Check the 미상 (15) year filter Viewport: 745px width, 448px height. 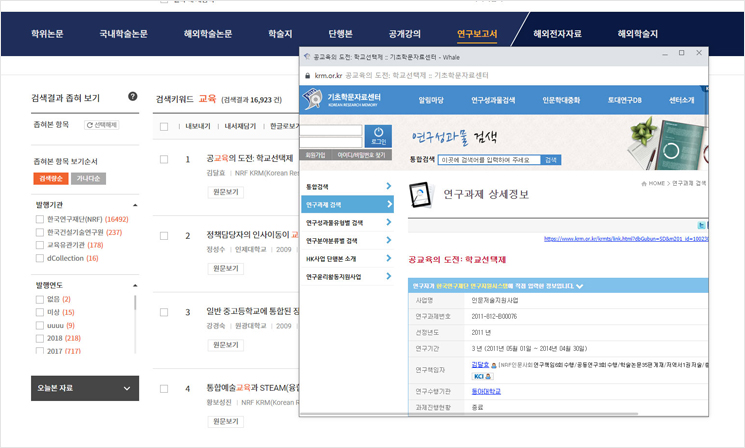40,312
